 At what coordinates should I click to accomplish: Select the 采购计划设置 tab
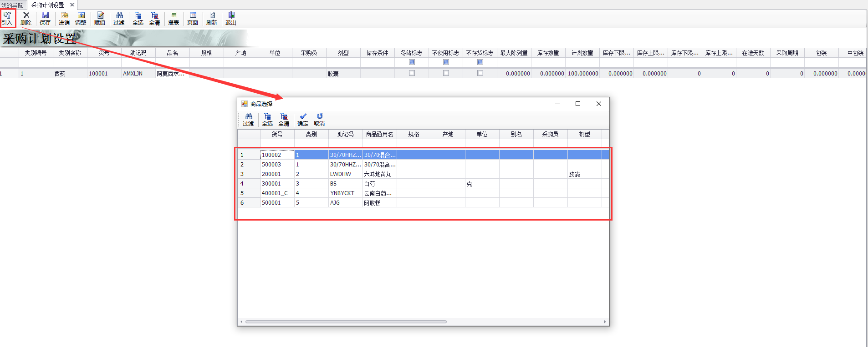pyautogui.click(x=47, y=5)
